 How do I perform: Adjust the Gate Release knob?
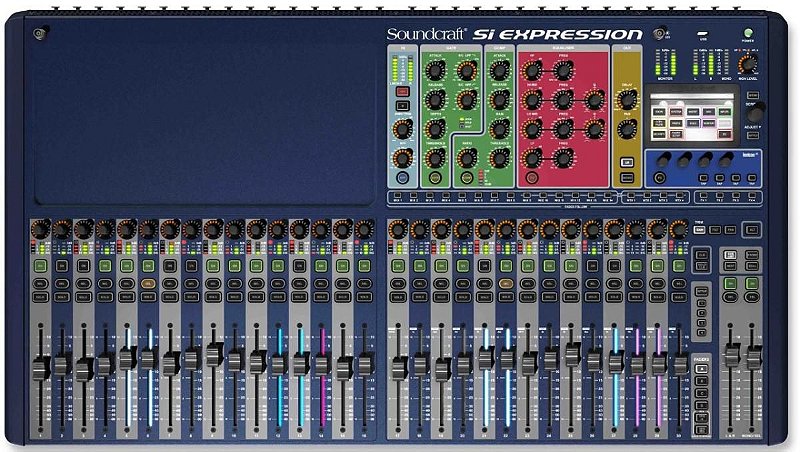435,99
